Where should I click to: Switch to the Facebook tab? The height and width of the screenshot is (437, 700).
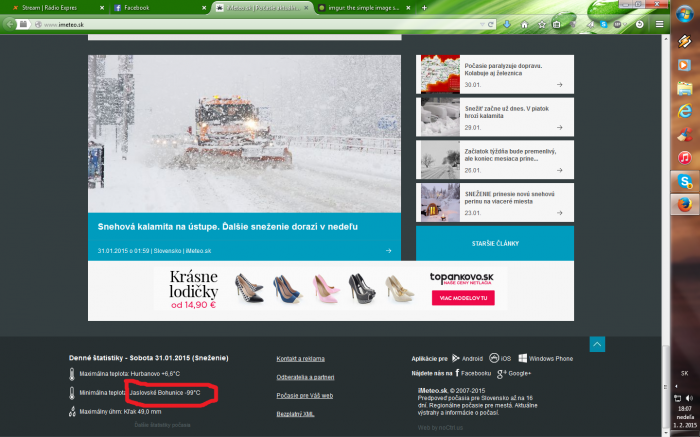pyautogui.click(x=160, y=8)
